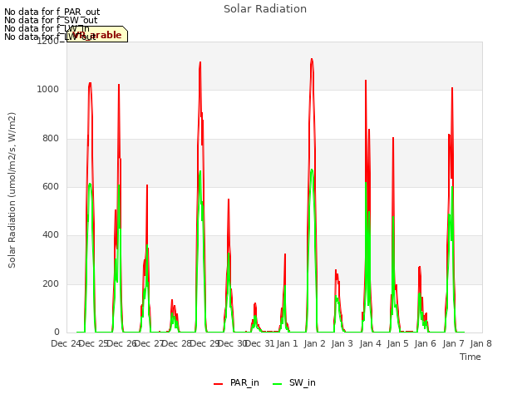532x399 pixels.
Task: Click the 800 y-axis tick label
Action: (51, 139)
